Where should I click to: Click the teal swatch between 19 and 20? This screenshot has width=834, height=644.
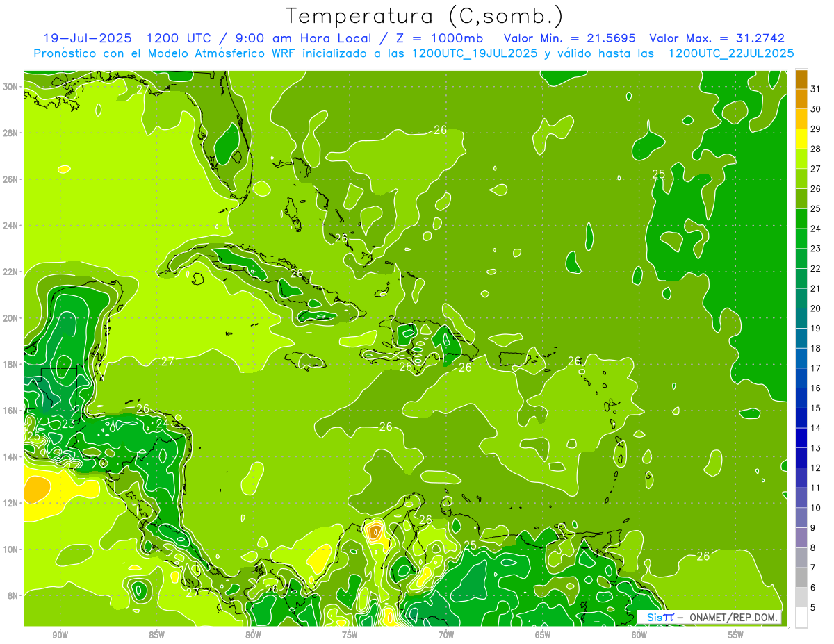pos(801,318)
